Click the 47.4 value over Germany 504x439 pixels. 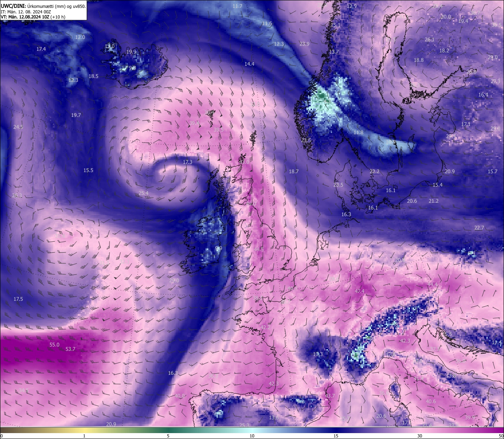click(x=359, y=291)
